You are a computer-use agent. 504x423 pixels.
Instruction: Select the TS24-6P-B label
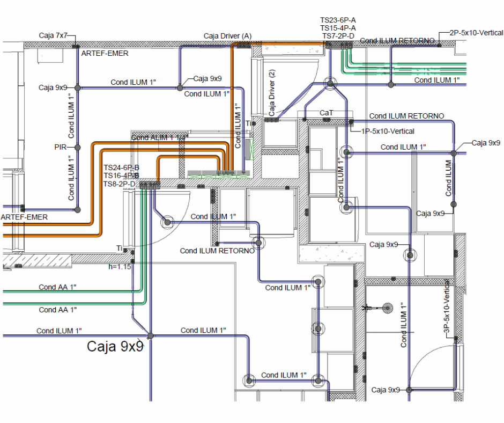[122, 167]
